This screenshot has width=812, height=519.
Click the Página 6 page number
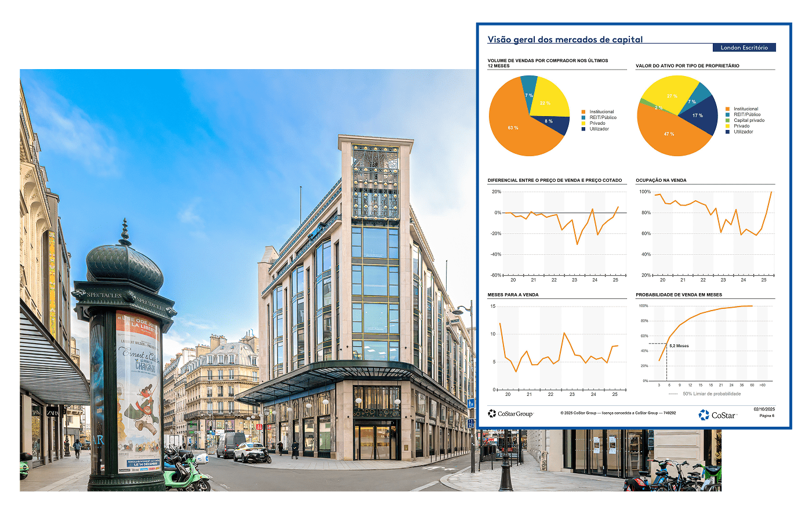coord(766,416)
